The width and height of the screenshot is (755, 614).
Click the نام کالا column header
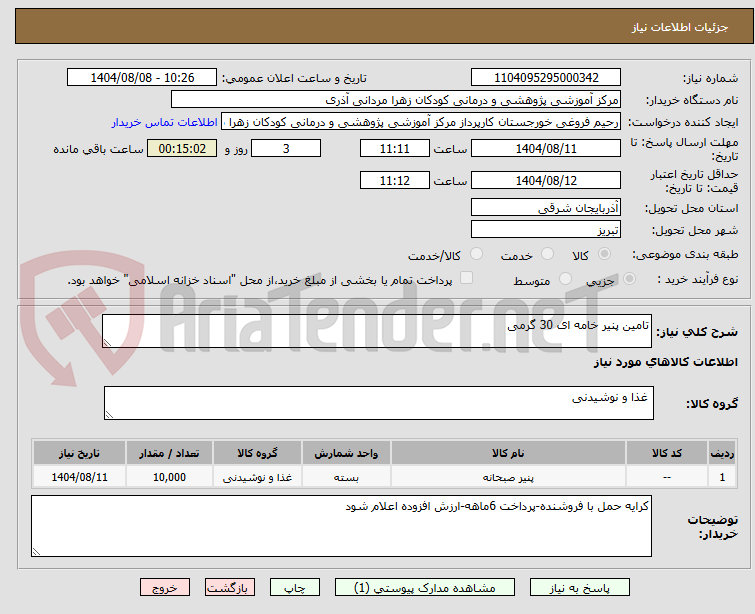coord(508,453)
